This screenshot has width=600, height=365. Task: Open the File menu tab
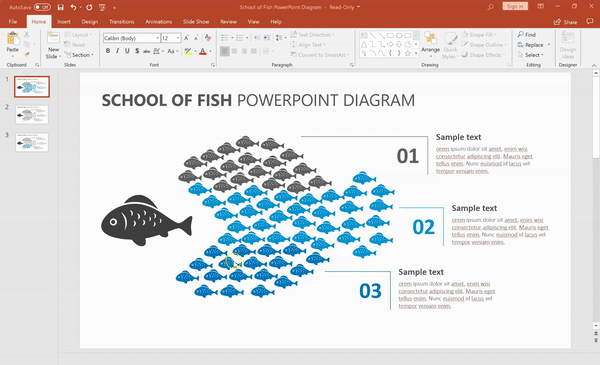[x=13, y=22]
